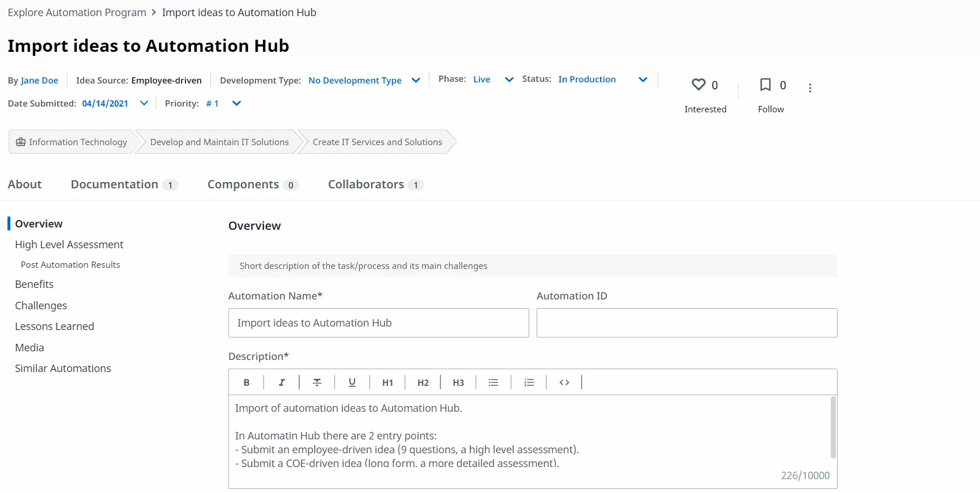
Task: Toggle italic formatting in Description
Action: coord(282,382)
